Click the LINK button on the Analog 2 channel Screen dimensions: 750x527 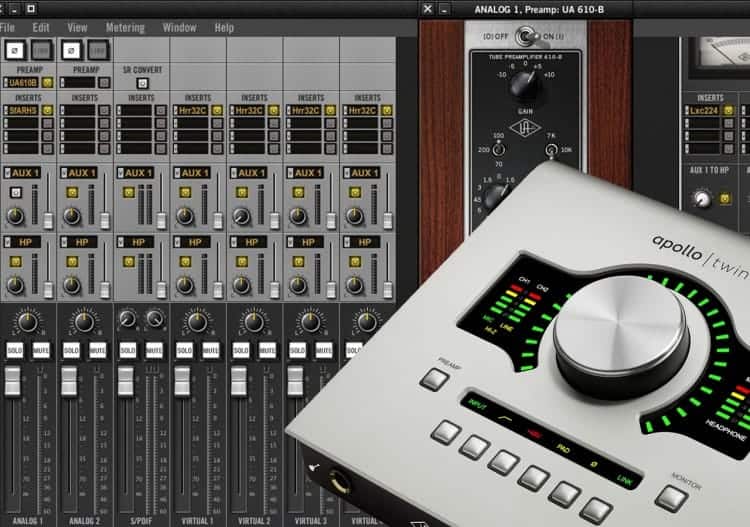pyautogui.click(x=99, y=50)
